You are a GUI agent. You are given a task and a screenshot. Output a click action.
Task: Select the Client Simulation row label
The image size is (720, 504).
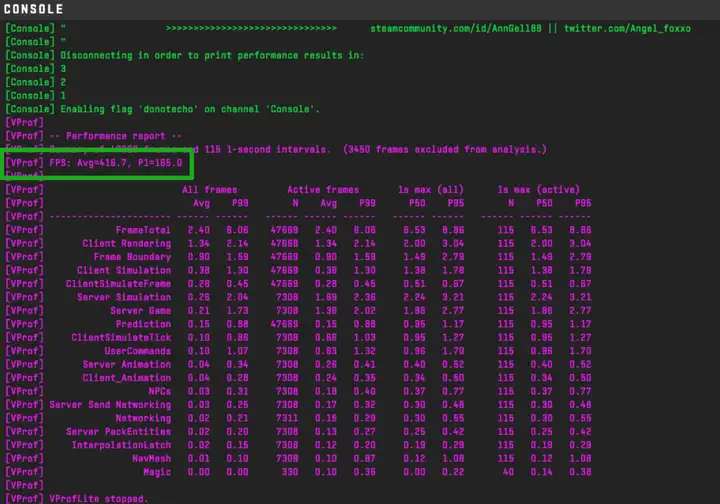pos(124,270)
